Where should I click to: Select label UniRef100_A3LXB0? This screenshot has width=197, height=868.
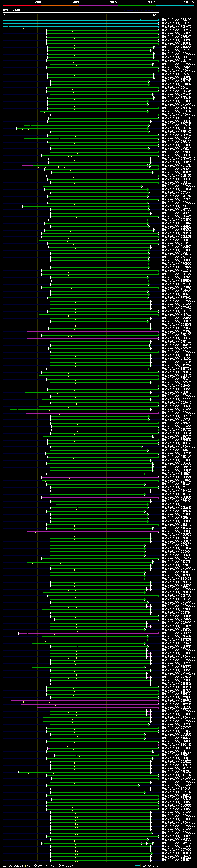click(x=177, y=772)
